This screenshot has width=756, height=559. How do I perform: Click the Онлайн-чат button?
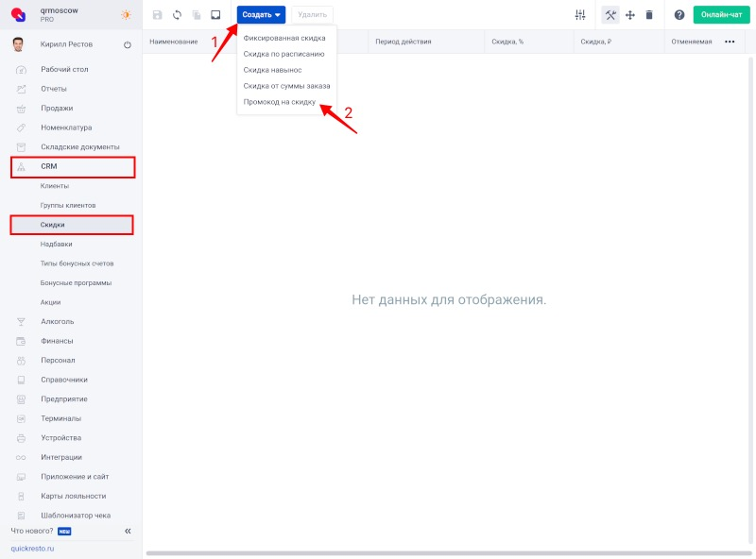(721, 15)
